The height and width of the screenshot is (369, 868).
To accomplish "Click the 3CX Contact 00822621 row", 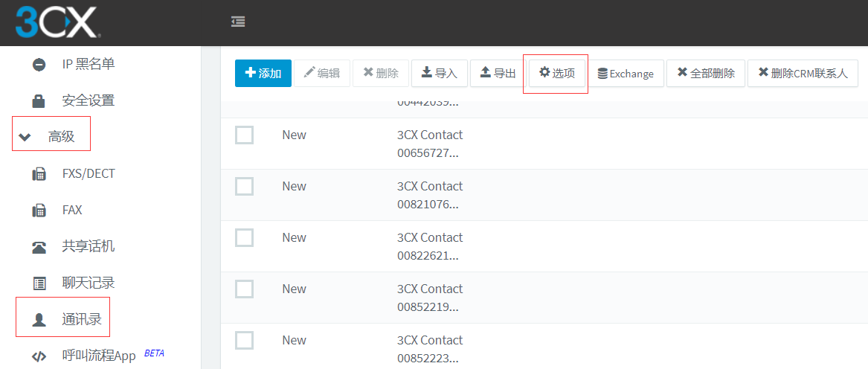I will 430,246.
